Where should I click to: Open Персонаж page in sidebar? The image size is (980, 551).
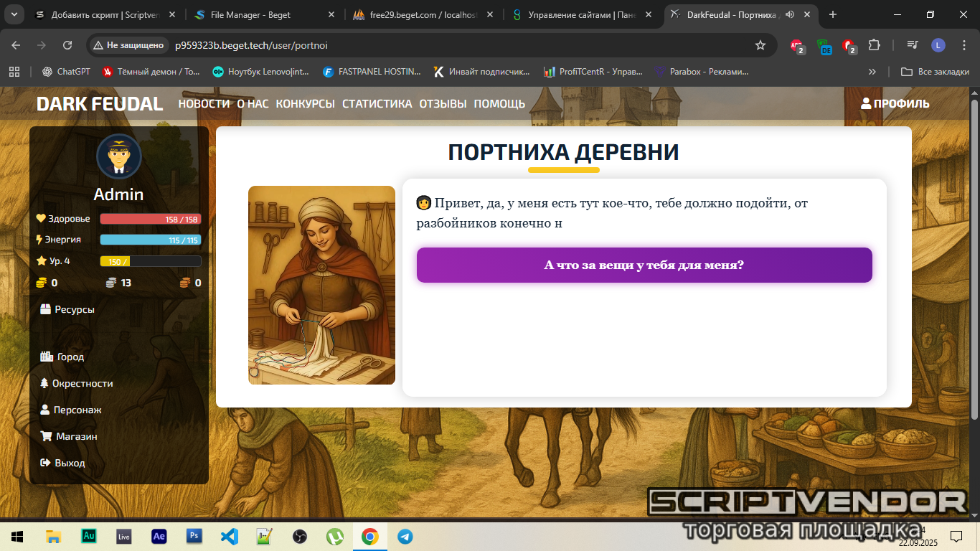pos(71,410)
